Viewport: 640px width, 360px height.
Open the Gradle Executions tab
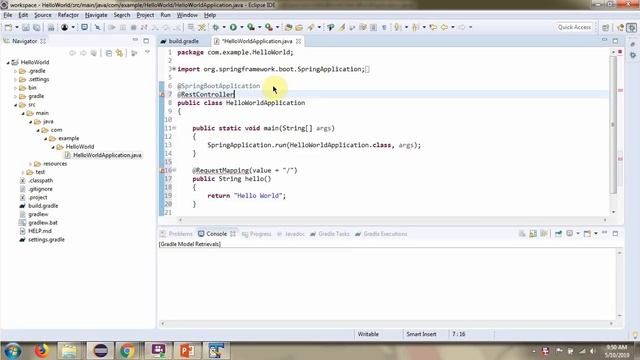(381, 234)
